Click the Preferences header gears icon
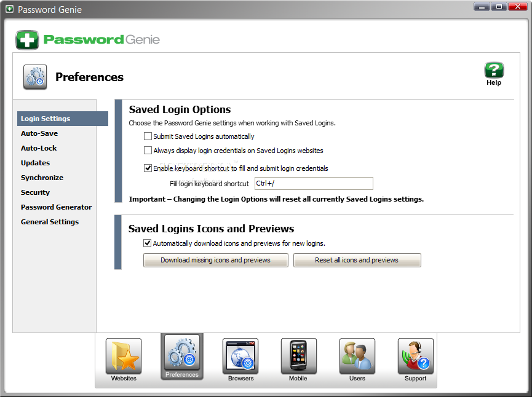Screen dimensions: 532x397 point(35,77)
